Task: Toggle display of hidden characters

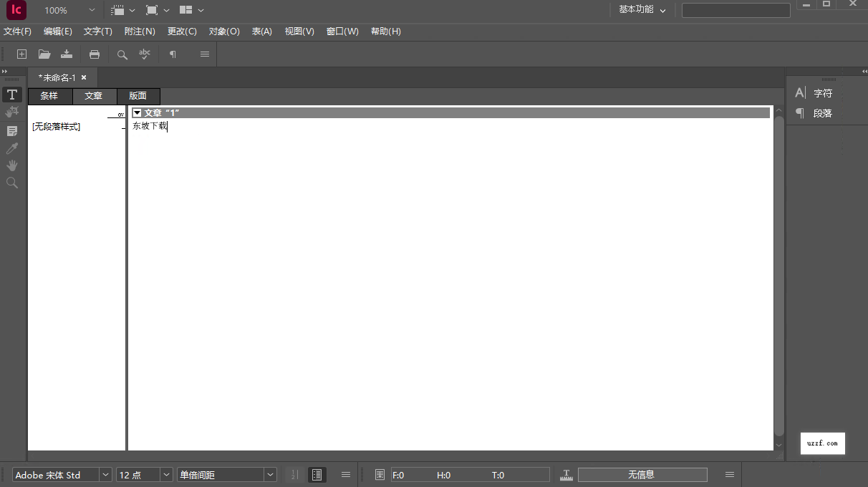Action: coord(173,54)
